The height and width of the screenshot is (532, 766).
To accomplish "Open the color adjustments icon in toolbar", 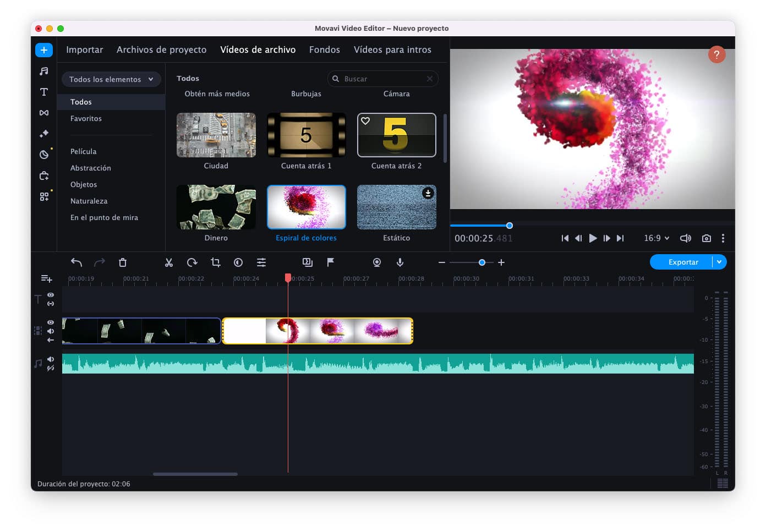I will pos(238,262).
